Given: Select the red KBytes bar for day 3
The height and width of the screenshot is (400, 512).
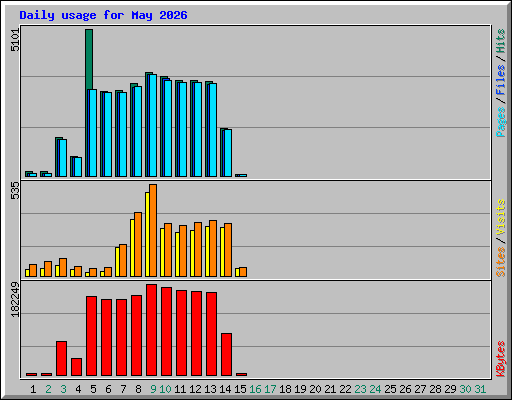Looking at the screenshot, I should tap(61, 358).
